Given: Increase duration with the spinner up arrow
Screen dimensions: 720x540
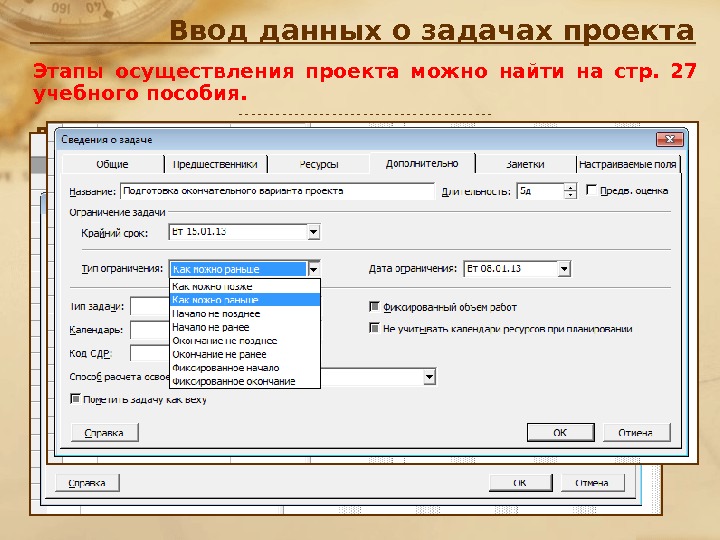Looking at the screenshot, I should 570,187.
